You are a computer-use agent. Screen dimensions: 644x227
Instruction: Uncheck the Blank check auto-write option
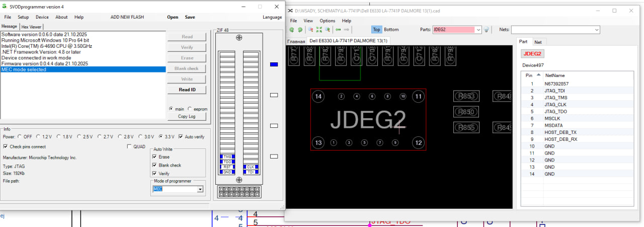154,165
